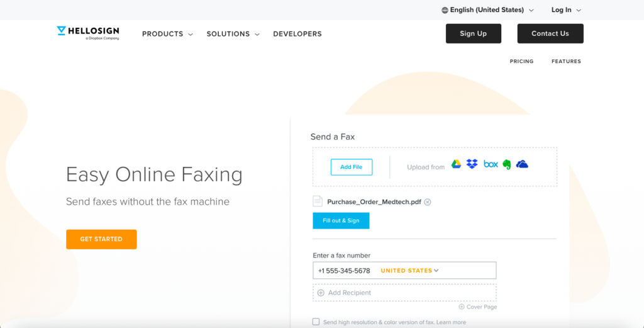Click the fax number input field

pos(404,271)
